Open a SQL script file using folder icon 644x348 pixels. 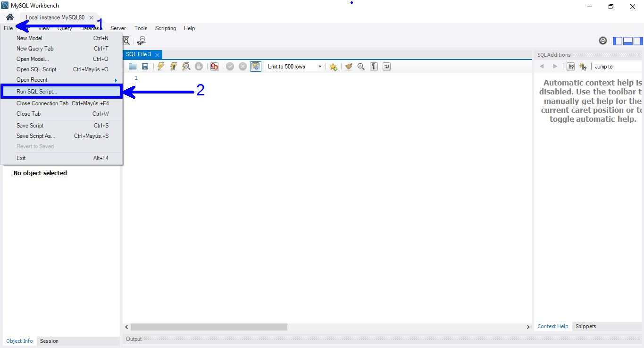[133, 66]
